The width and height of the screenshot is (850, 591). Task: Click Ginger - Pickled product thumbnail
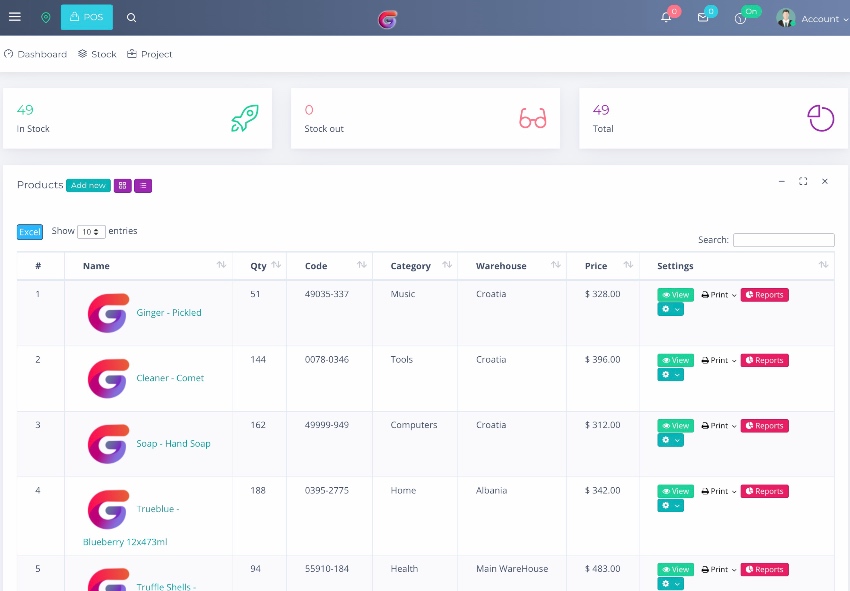pos(108,313)
